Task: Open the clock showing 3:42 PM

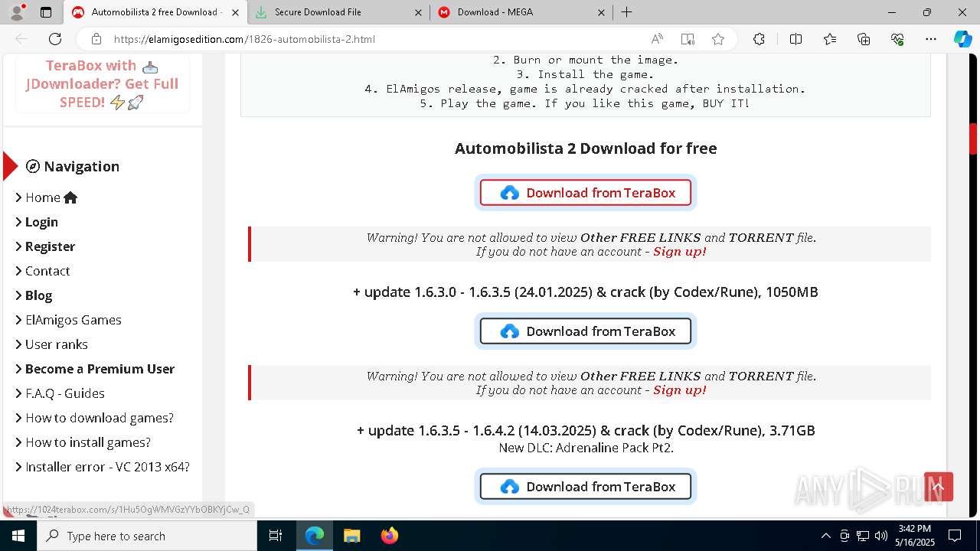Action: 915,536
